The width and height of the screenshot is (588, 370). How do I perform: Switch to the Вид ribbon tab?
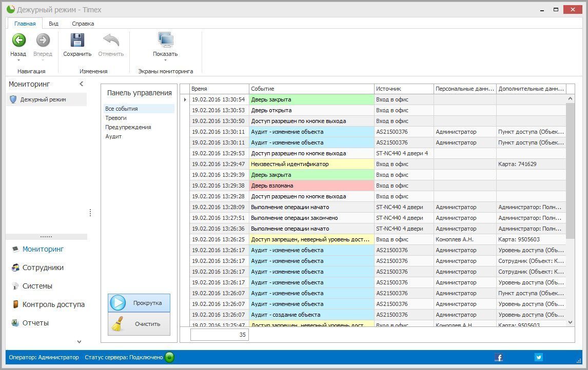53,24
